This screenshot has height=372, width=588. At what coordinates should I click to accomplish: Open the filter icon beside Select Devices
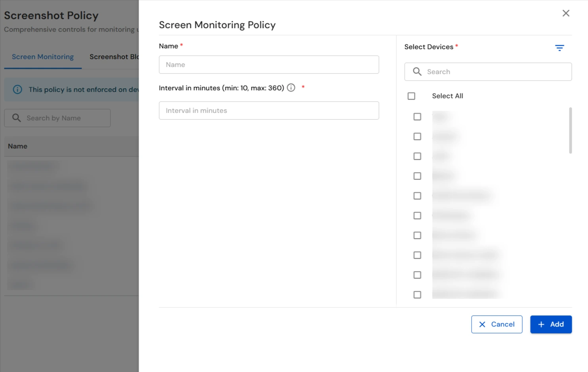[x=559, y=47]
